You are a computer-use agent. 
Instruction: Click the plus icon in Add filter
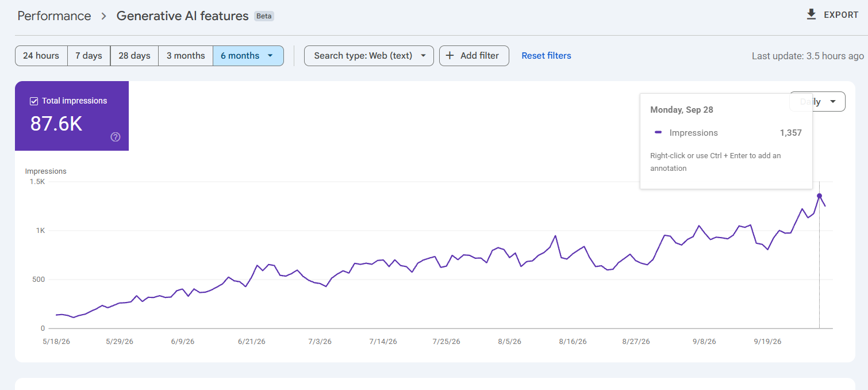(450, 56)
